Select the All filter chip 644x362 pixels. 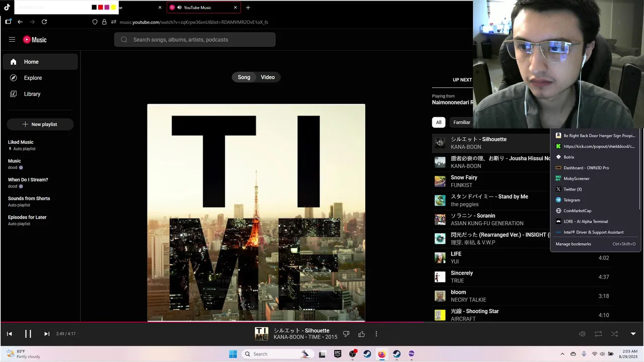(x=439, y=122)
